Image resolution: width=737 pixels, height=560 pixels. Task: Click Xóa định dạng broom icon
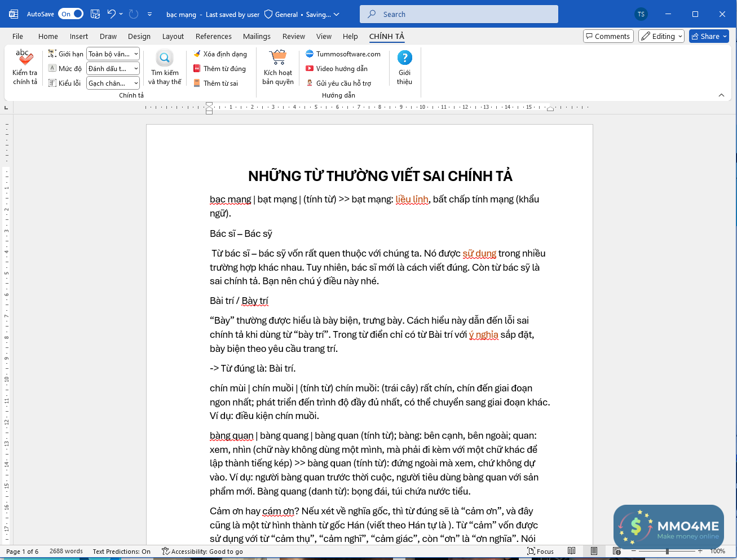tap(197, 54)
